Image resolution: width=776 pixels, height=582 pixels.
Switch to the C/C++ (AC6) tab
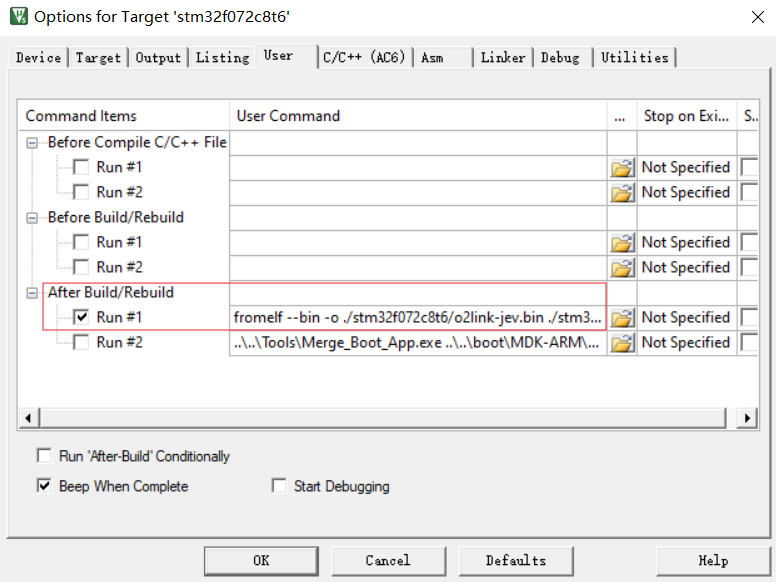364,57
